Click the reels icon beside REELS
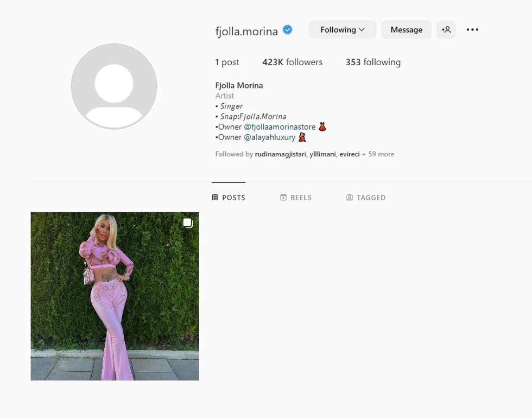 coord(283,198)
